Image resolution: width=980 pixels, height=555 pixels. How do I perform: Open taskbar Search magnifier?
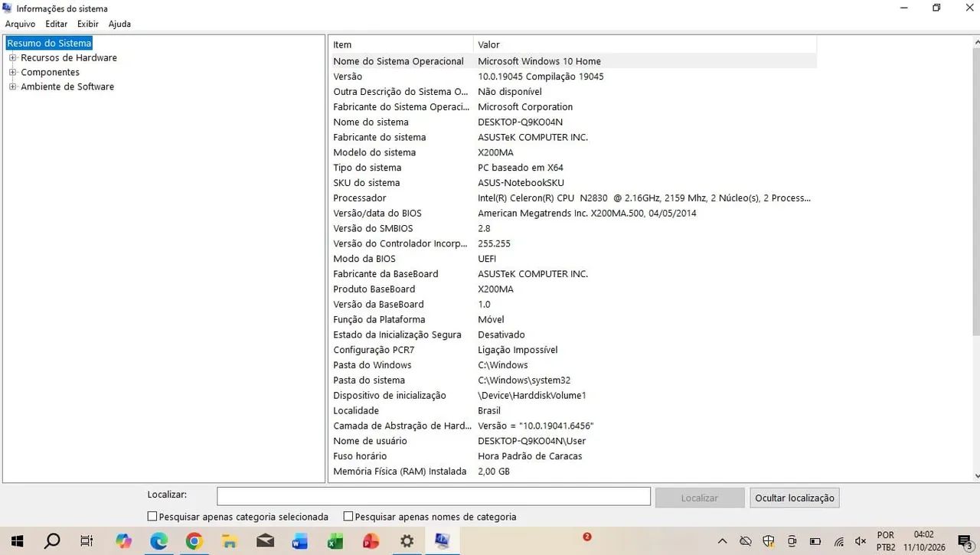[52, 541]
